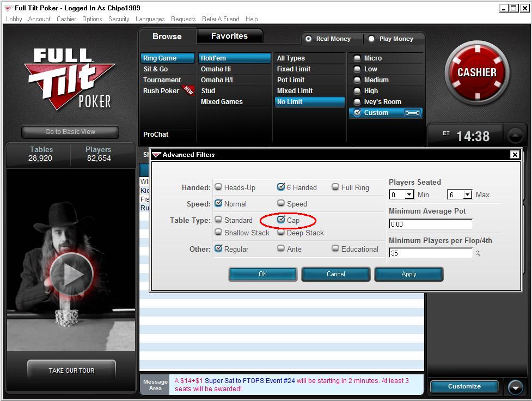Uncheck the Custom stakes filter
This screenshot has height=401, width=532.
357,112
